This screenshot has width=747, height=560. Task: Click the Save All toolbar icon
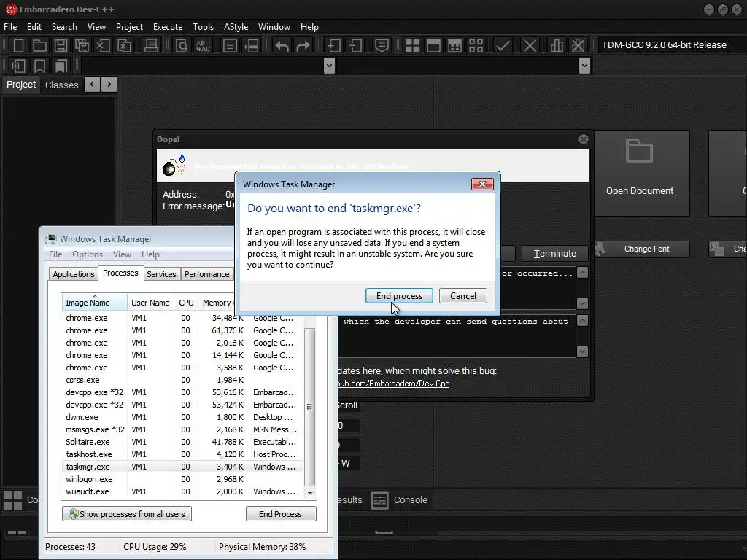click(82, 46)
